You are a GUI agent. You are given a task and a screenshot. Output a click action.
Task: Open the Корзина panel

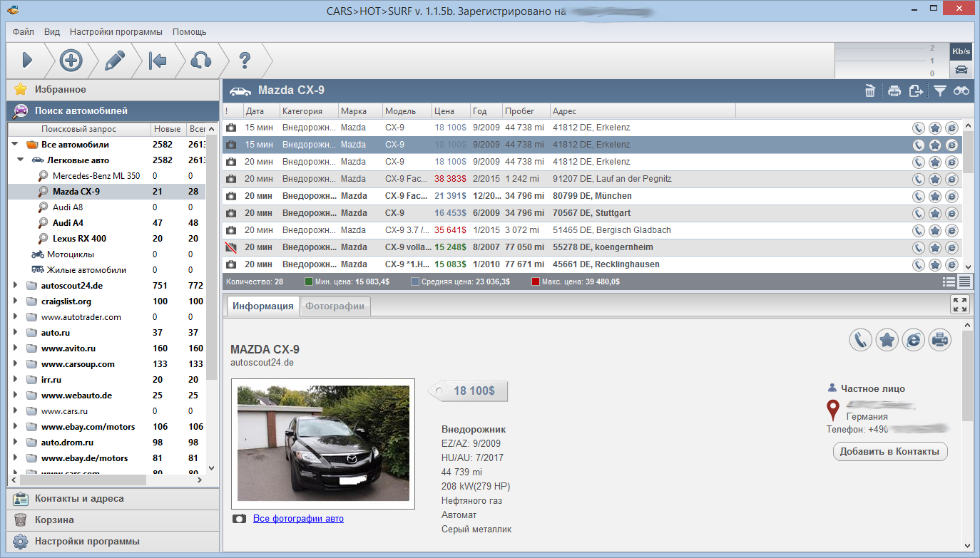click(x=113, y=520)
